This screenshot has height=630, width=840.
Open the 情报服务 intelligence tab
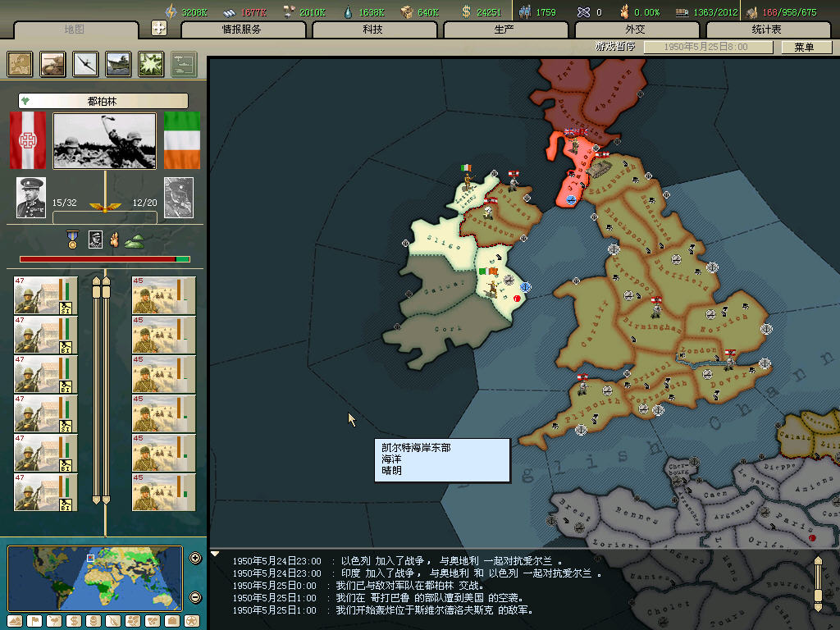[x=243, y=30]
